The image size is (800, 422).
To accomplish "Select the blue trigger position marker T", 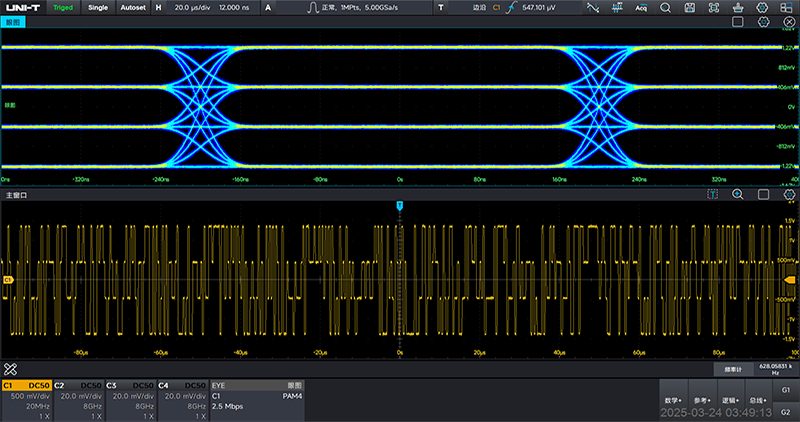I will coord(399,205).
